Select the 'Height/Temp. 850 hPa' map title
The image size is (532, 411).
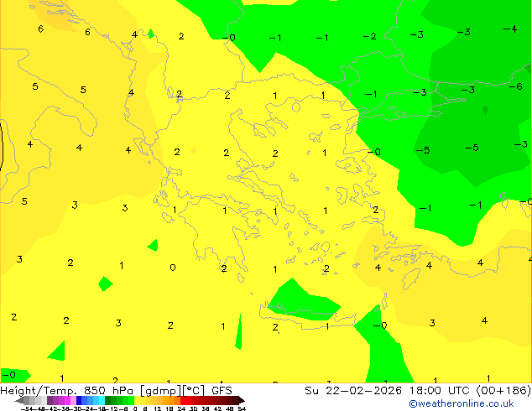point(68,391)
